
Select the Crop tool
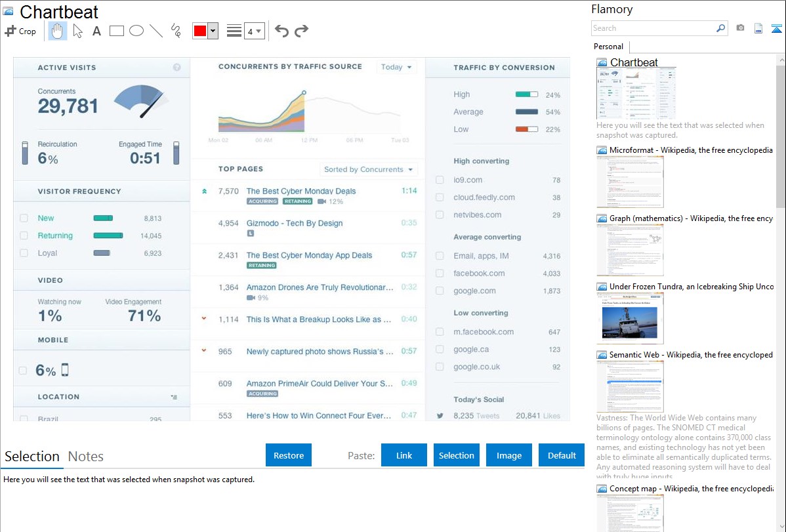coord(20,31)
